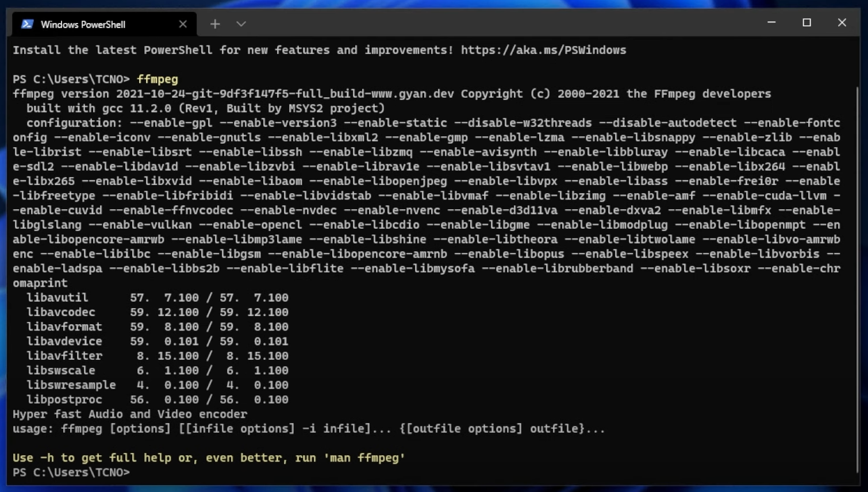The width and height of the screenshot is (868, 492).
Task: Minimize the terminal window
Action: pyautogui.click(x=771, y=22)
